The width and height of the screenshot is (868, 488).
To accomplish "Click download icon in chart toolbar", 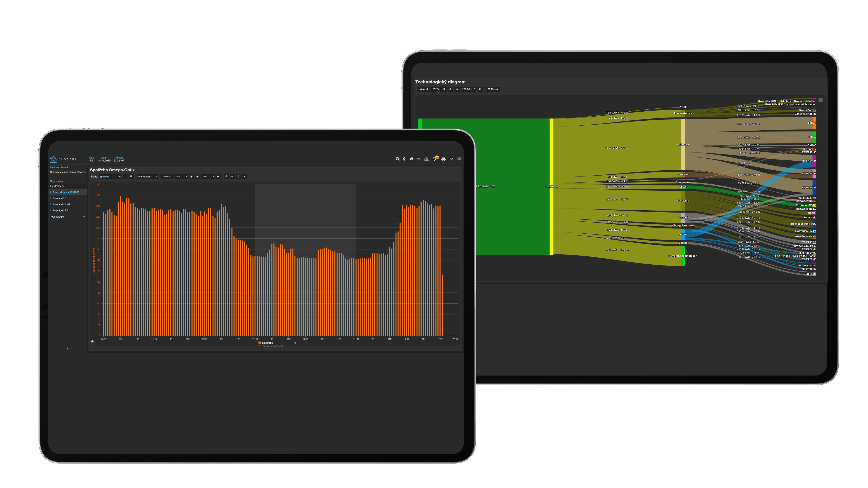I will [x=226, y=176].
